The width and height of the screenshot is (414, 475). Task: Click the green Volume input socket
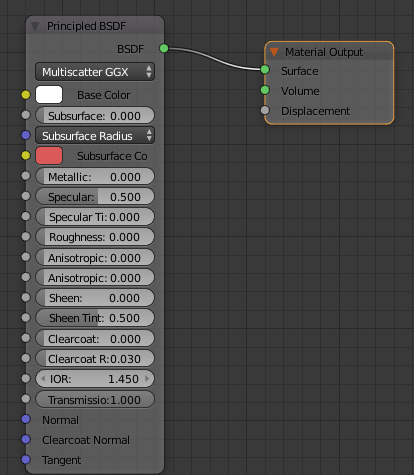265,90
